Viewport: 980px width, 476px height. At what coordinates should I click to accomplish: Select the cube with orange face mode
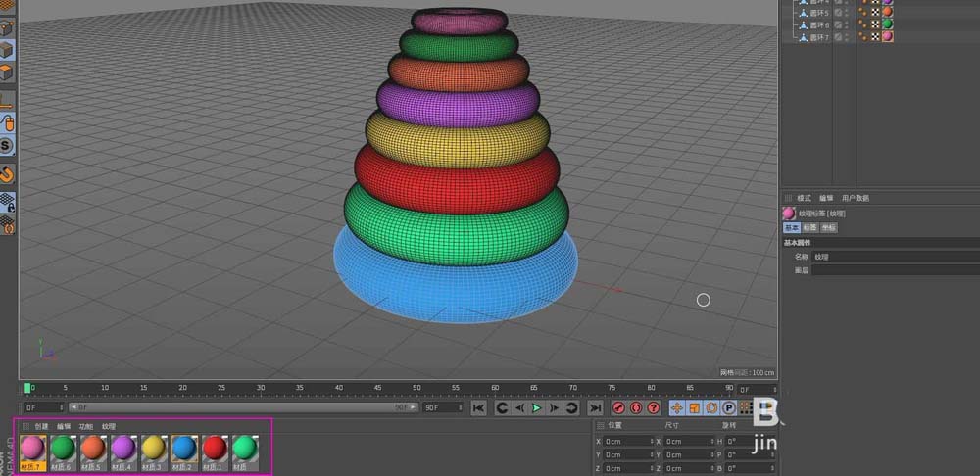click(x=6, y=73)
